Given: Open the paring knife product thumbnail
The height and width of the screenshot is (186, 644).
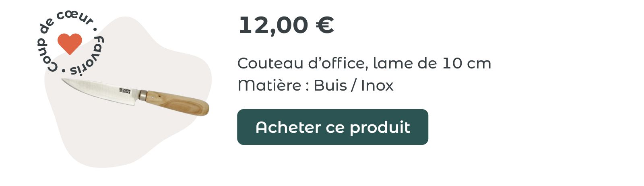Looking at the screenshot, I should pyautogui.click(x=135, y=97).
